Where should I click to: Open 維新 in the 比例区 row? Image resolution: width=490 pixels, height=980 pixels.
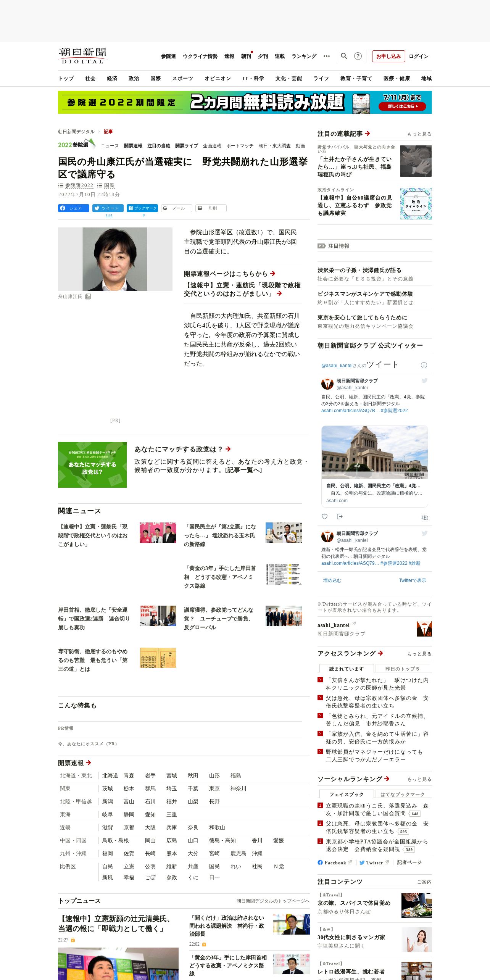[172, 866]
